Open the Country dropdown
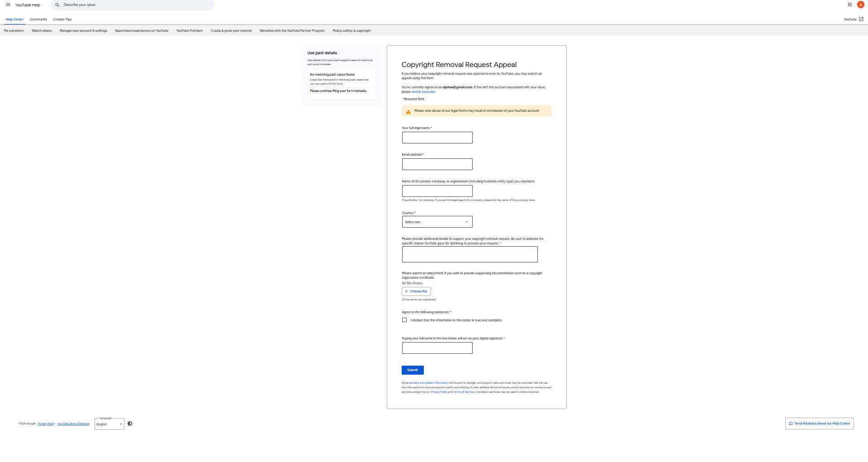Viewport: 868px width, 462px height. pyautogui.click(x=437, y=222)
